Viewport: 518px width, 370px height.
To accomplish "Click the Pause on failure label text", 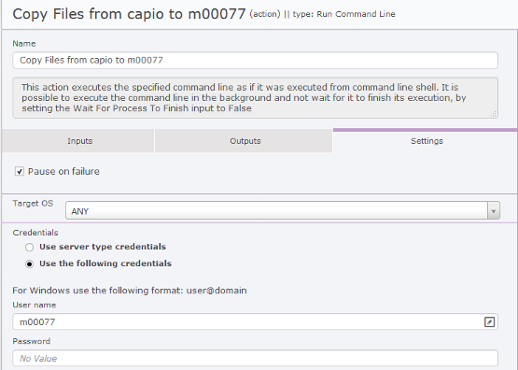I will (x=64, y=171).
